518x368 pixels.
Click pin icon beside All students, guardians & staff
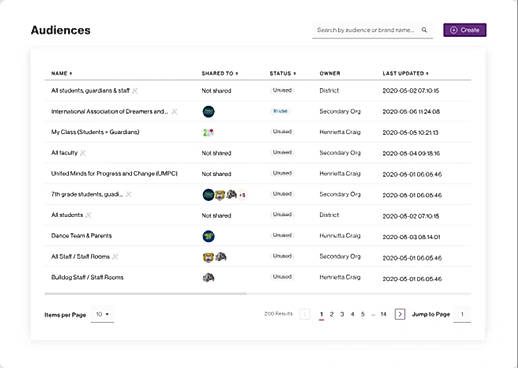coord(135,91)
